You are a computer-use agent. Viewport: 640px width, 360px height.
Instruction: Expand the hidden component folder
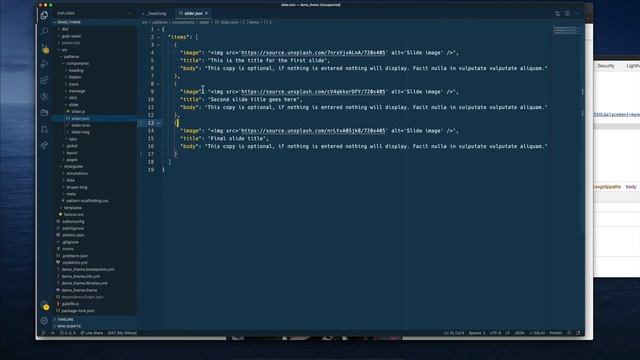pyautogui.click(x=75, y=77)
